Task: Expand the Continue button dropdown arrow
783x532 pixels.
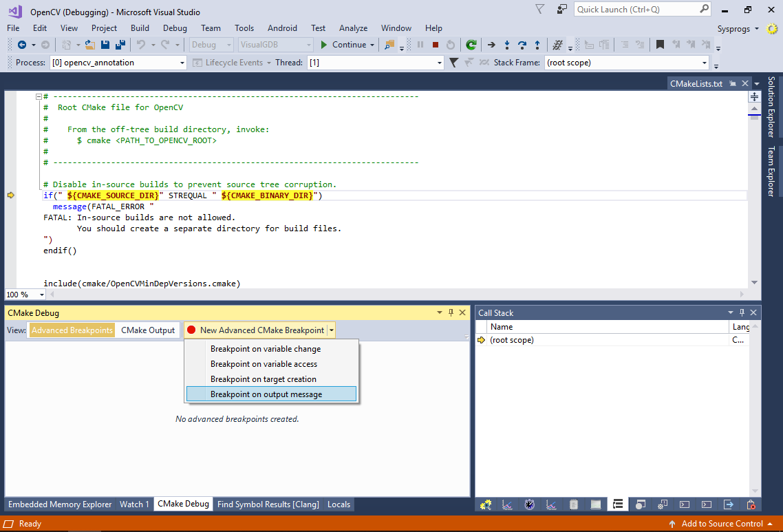Action: pyautogui.click(x=372, y=45)
